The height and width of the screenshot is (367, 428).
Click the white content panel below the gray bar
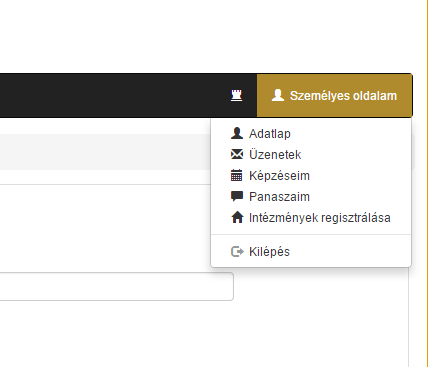tap(105, 228)
